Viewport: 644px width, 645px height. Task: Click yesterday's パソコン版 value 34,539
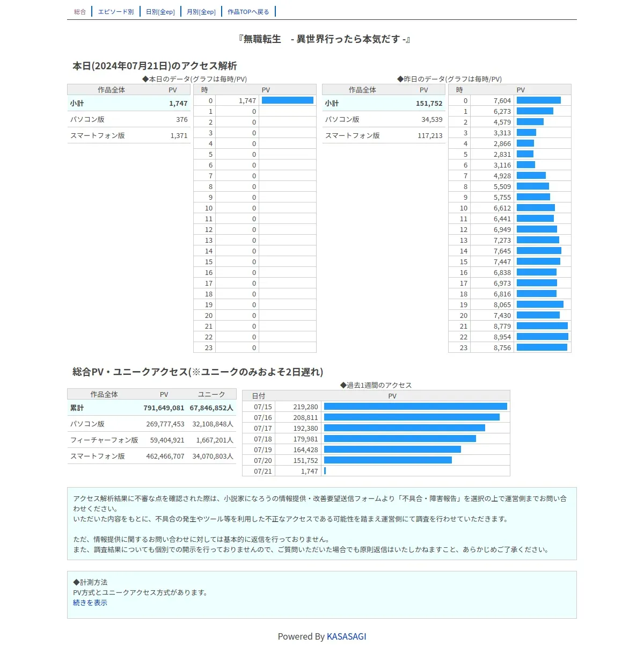(x=432, y=119)
